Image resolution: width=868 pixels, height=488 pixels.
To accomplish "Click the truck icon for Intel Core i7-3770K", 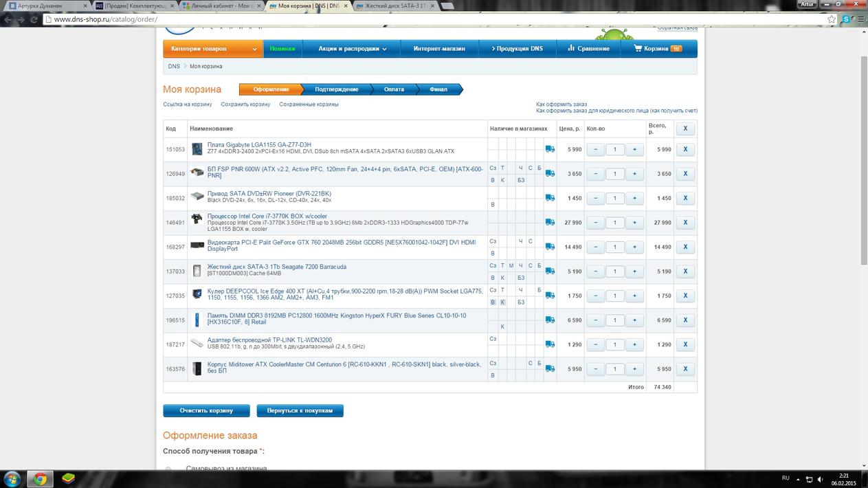I will coord(550,222).
